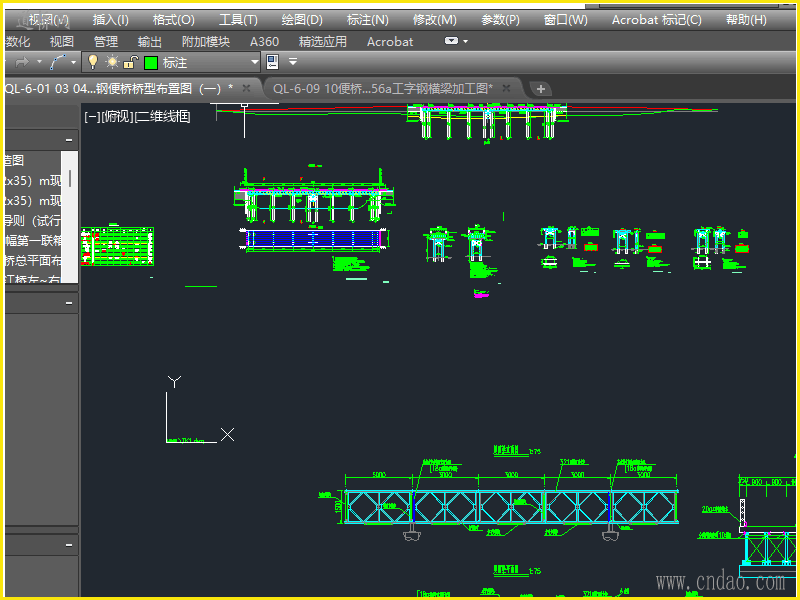Screen dimensions: 800x600
Task: Open the 标注 layer dropdown list
Action: click(x=255, y=62)
